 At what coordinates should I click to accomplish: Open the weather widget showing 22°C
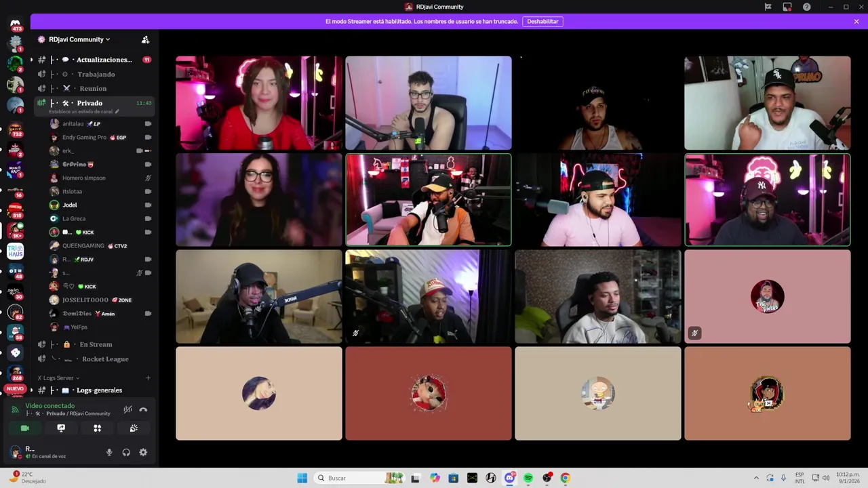27,478
